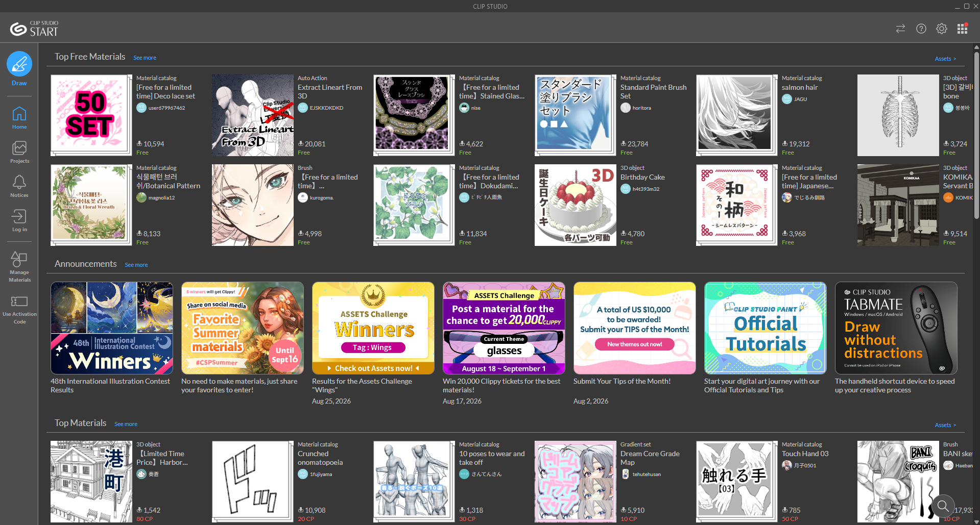Viewport: 980px width, 525px height.
Task: Open the Birthday Cake material title
Action: tap(642, 177)
